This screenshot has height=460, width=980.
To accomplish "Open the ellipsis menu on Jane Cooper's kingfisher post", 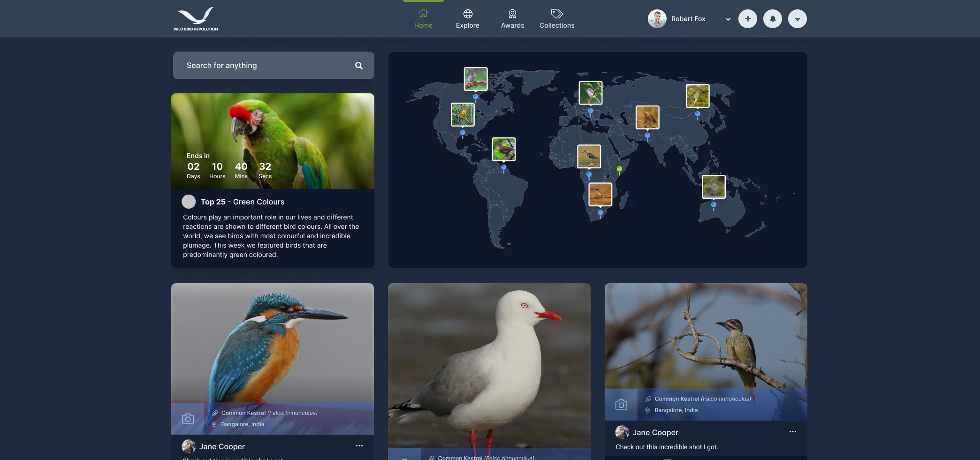I will (359, 446).
